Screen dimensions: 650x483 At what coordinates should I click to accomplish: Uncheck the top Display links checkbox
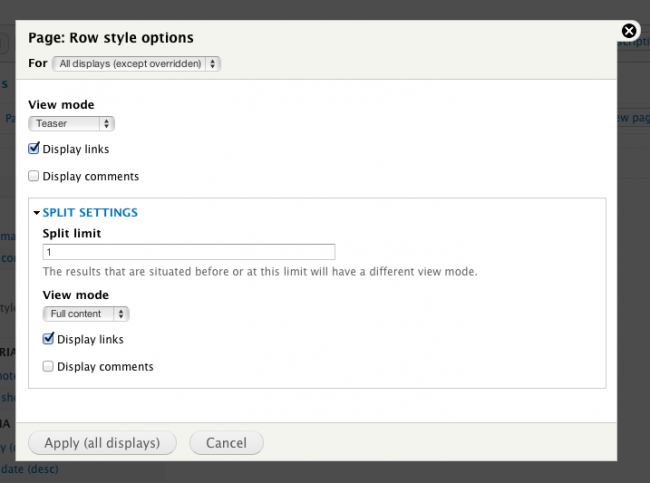click(35, 150)
